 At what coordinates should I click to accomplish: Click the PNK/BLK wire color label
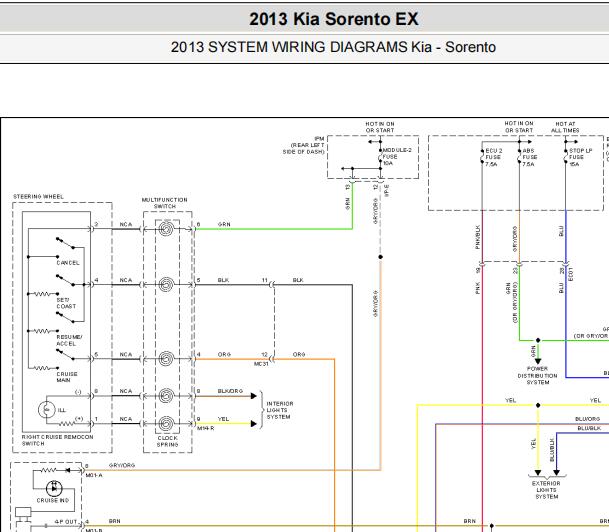coord(478,237)
